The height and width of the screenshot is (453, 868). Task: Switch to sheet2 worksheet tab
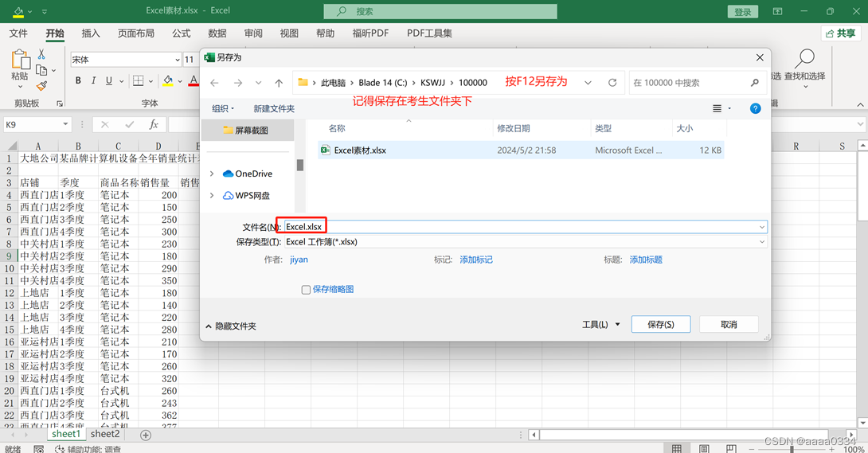point(104,434)
